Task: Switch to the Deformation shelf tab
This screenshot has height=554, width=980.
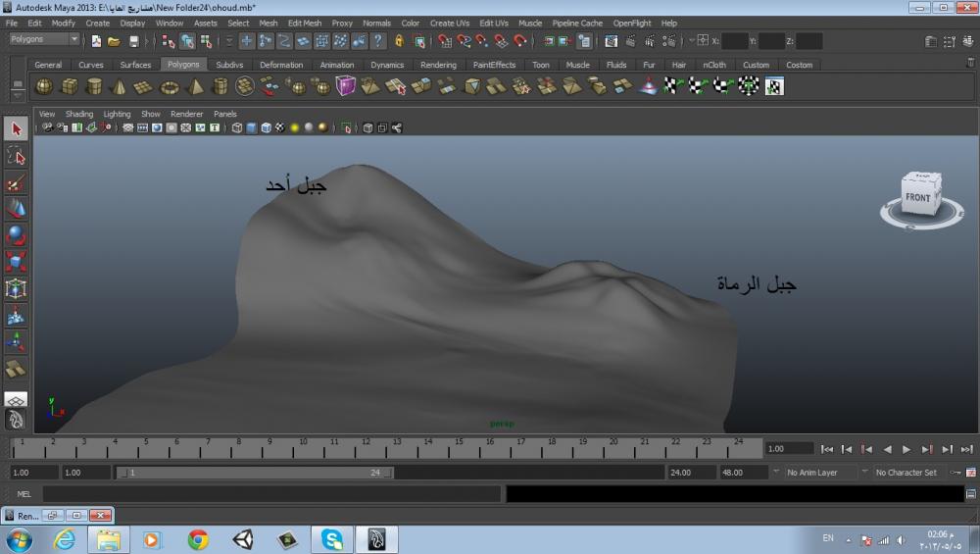Action: tap(281, 65)
